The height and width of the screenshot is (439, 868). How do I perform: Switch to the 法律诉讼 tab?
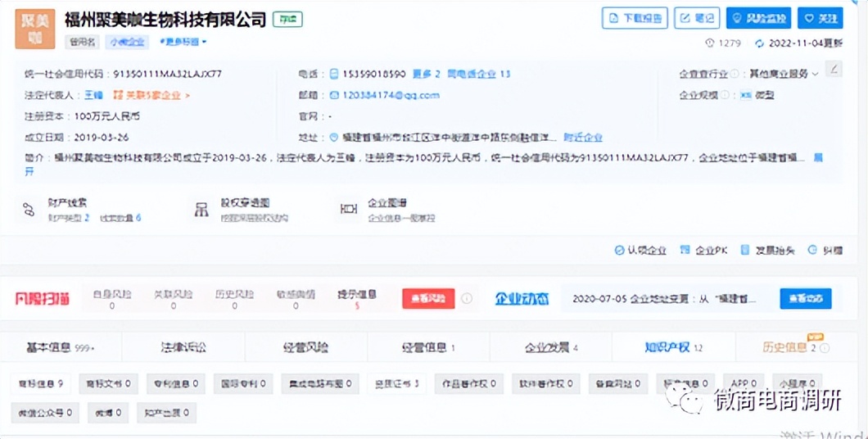point(183,347)
